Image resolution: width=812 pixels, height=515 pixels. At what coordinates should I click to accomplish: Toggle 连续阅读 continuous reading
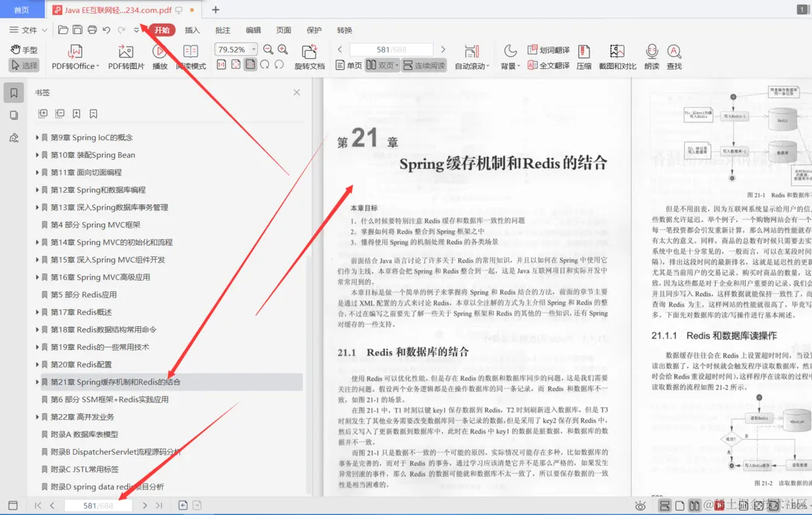pyautogui.click(x=424, y=66)
